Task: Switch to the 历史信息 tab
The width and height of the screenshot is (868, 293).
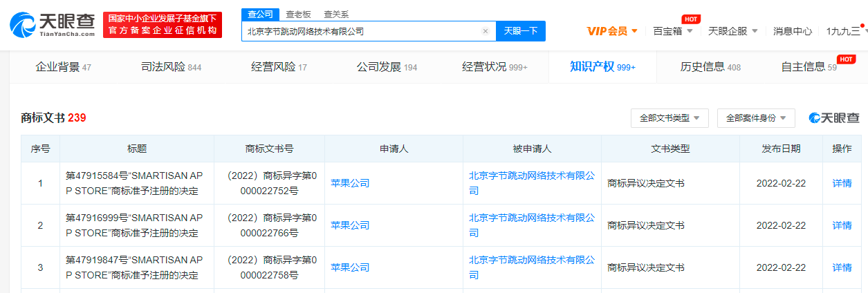Action: 710,67
